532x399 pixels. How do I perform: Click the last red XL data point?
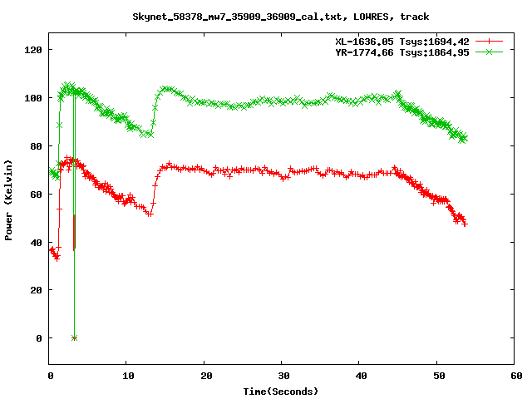[x=465, y=224]
